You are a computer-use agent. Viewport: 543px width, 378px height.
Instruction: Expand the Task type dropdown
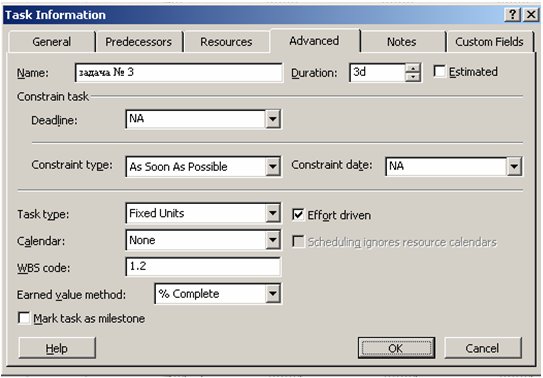pos(273,213)
